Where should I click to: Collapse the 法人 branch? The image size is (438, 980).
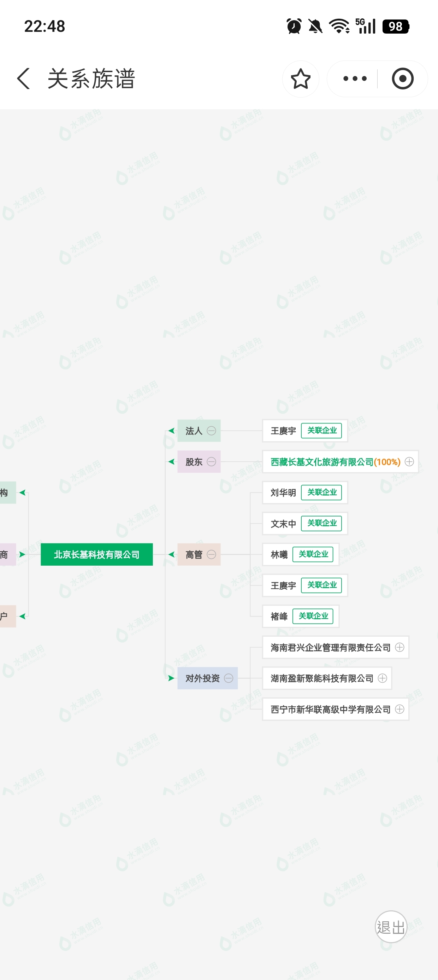[211, 431]
